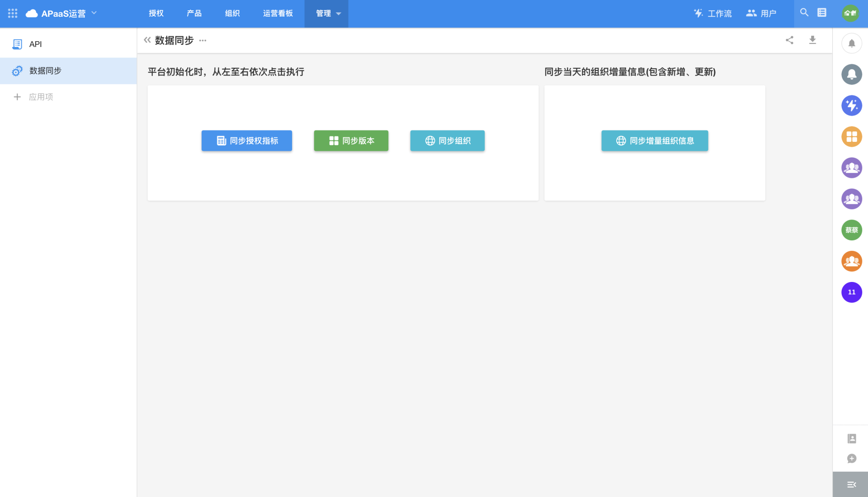This screenshot has width=868, height=497.
Task: Click the green 同步版本 button
Action: [351, 141]
